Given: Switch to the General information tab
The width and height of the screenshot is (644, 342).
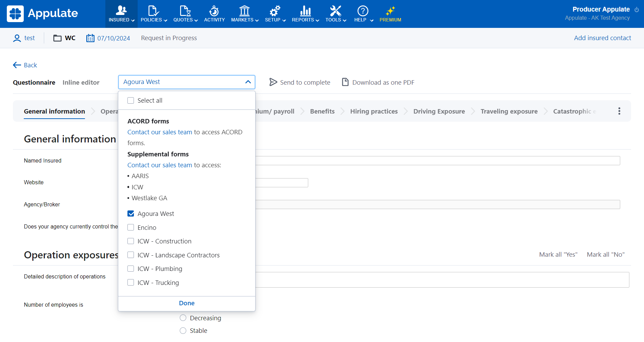Looking at the screenshot, I should pos(54,111).
